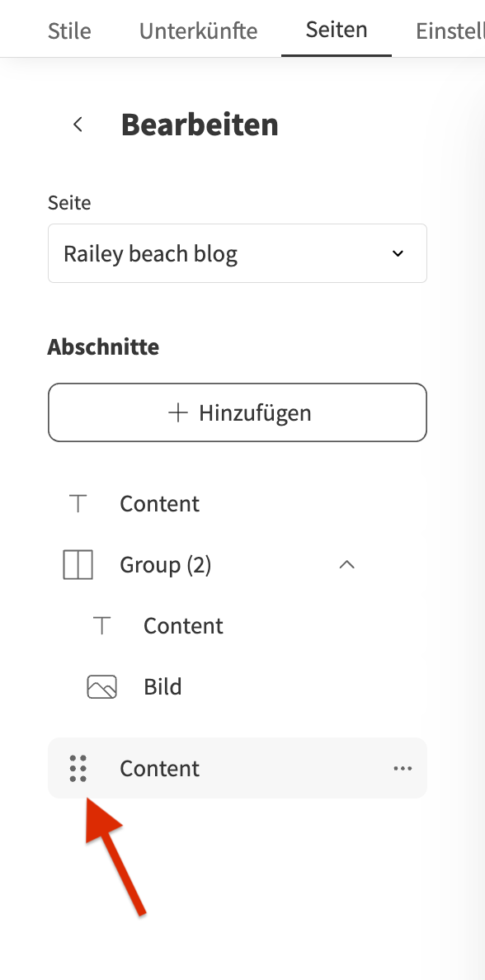Select the first Content section

pyautogui.click(x=238, y=504)
